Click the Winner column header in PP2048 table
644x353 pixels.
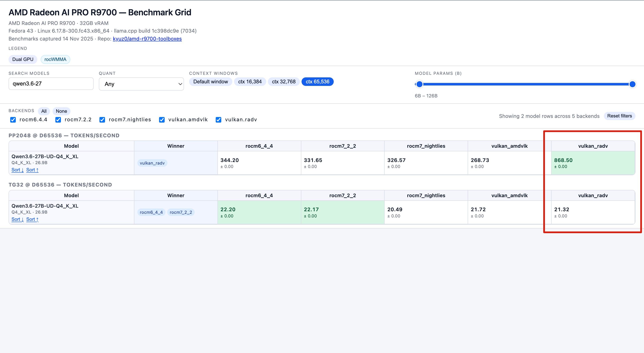[176, 146]
